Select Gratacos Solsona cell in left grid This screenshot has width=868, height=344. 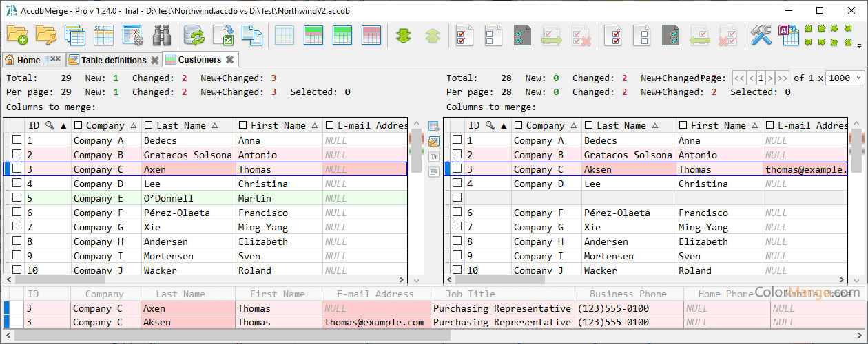pos(188,155)
